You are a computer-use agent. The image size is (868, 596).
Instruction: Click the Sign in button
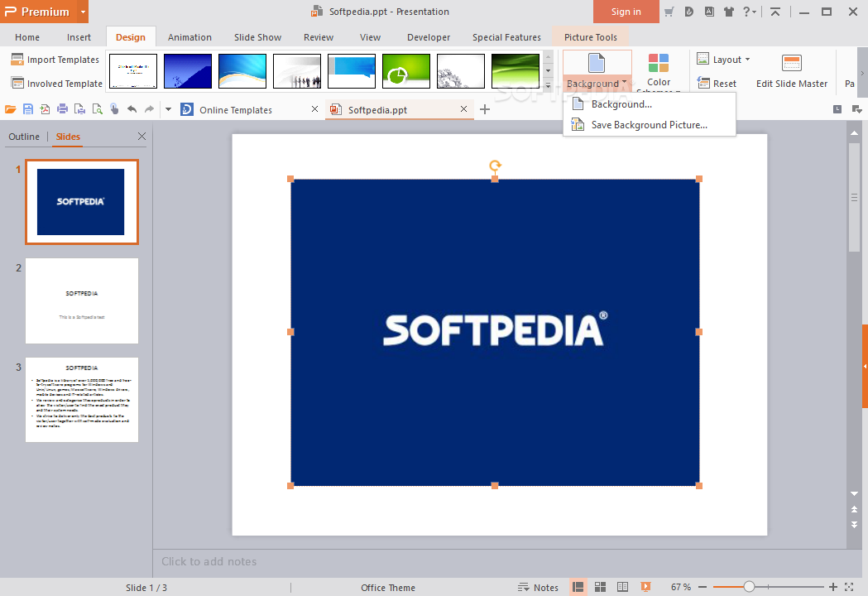click(626, 12)
